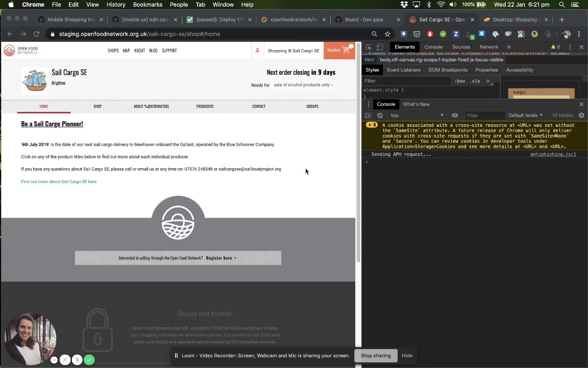Open the Sources tab in DevTools

pyautogui.click(x=461, y=47)
